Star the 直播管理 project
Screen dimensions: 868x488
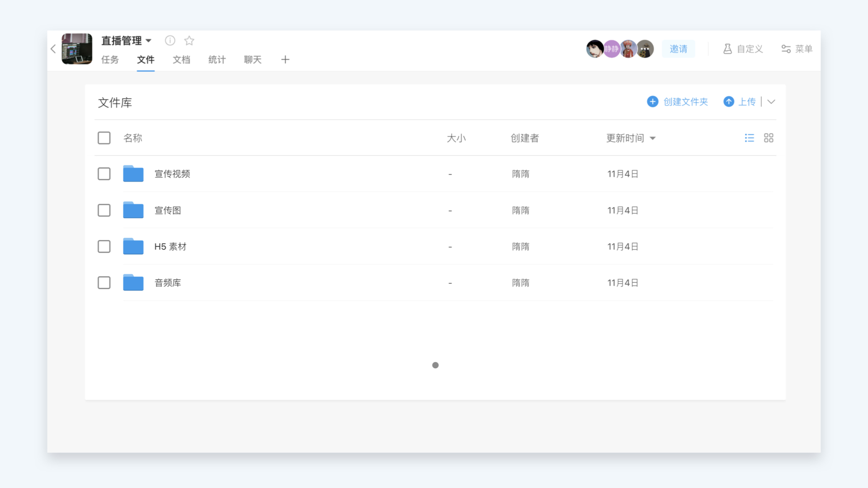(x=189, y=41)
